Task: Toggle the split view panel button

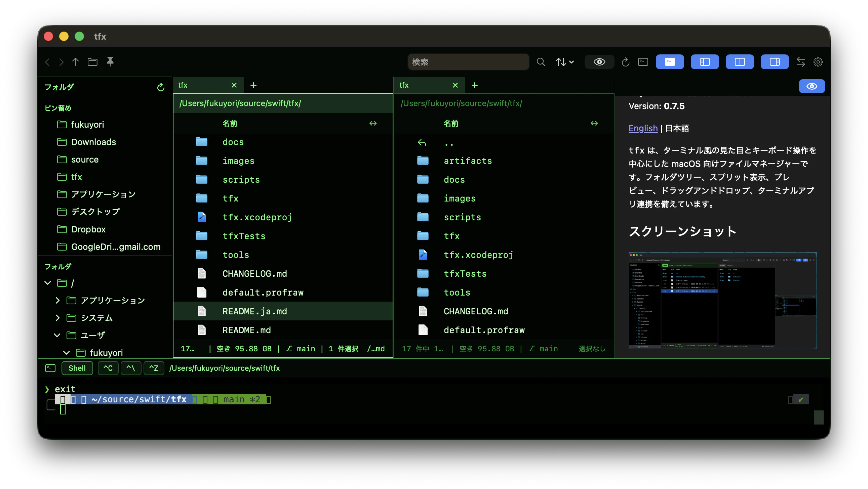Action: (x=740, y=62)
